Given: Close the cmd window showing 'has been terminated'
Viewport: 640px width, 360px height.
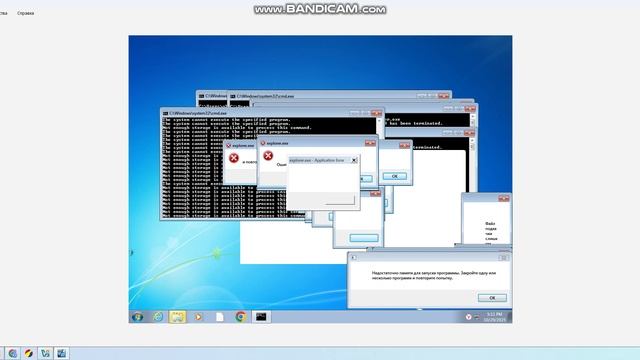Looking at the screenshot, I should (470, 109).
